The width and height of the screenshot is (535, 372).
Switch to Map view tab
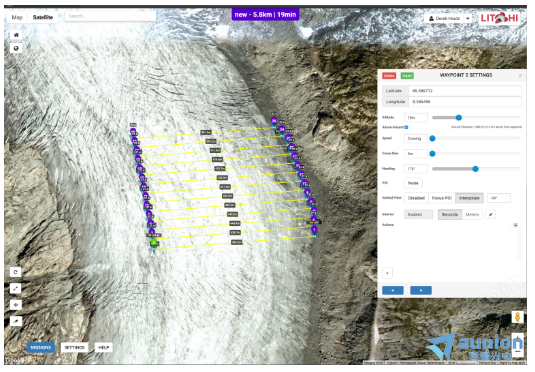pos(17,17)
